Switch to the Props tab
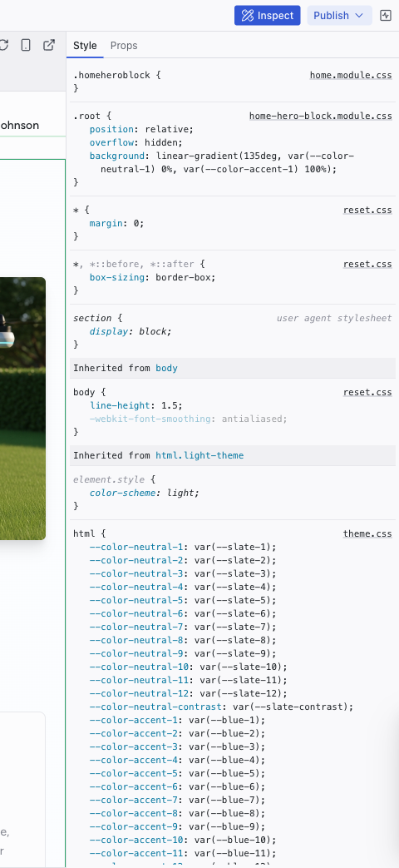399x868 pixels. (x=124, y=46)
